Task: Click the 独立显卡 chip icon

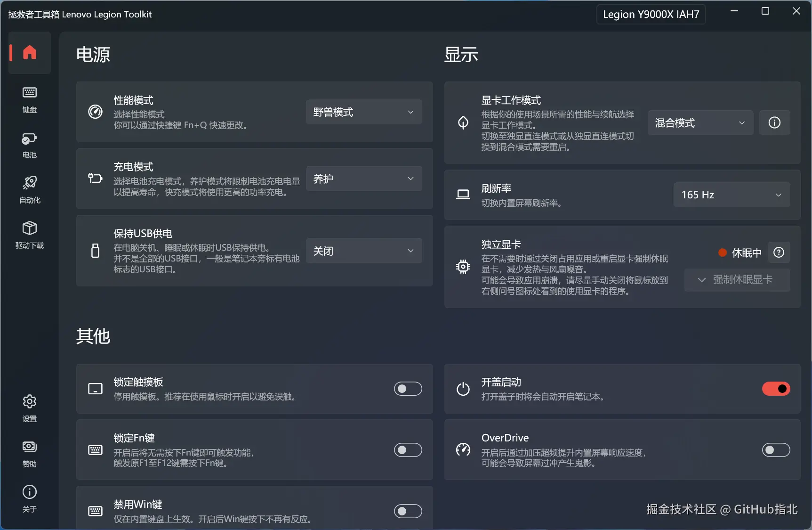Action: pyautogui.click(x=463, y=267)
